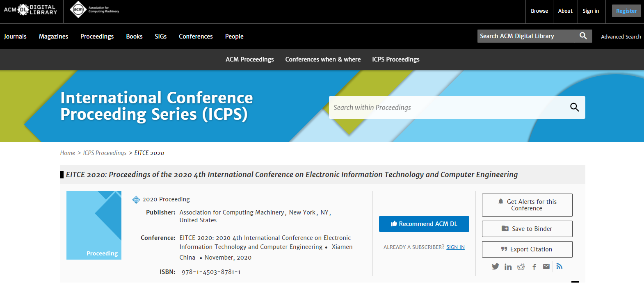Select Conferences when & where tab
644x292 pixels.
323,59
